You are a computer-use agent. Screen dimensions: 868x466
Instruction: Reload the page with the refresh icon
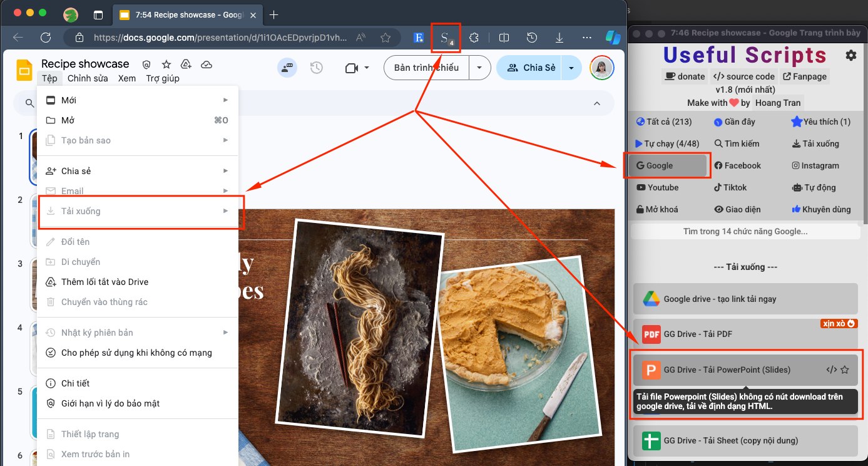tap(46, 38)
